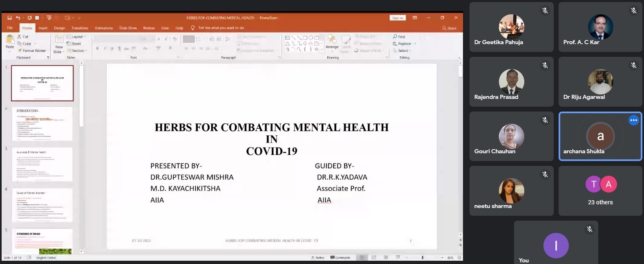
Task: Select the Text Box shape tool
Action: (x=288, y=38)
